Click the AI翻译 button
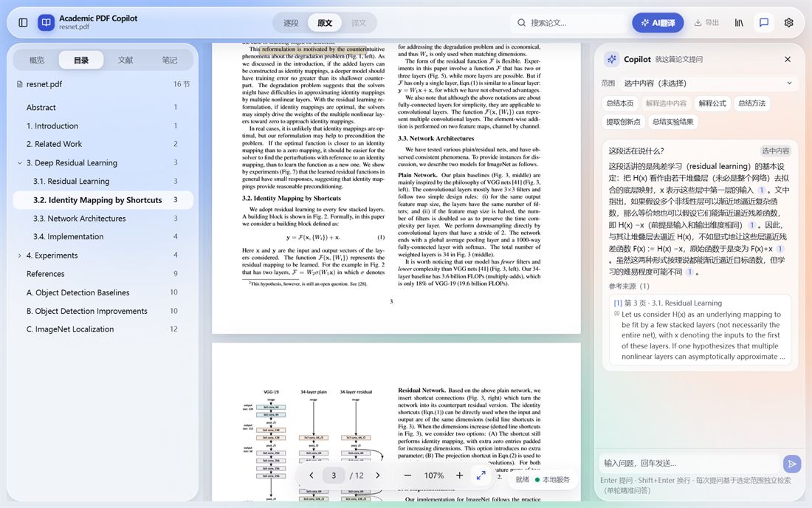Image resolution: width=812 pixels, height=508 pixels. 658,23
